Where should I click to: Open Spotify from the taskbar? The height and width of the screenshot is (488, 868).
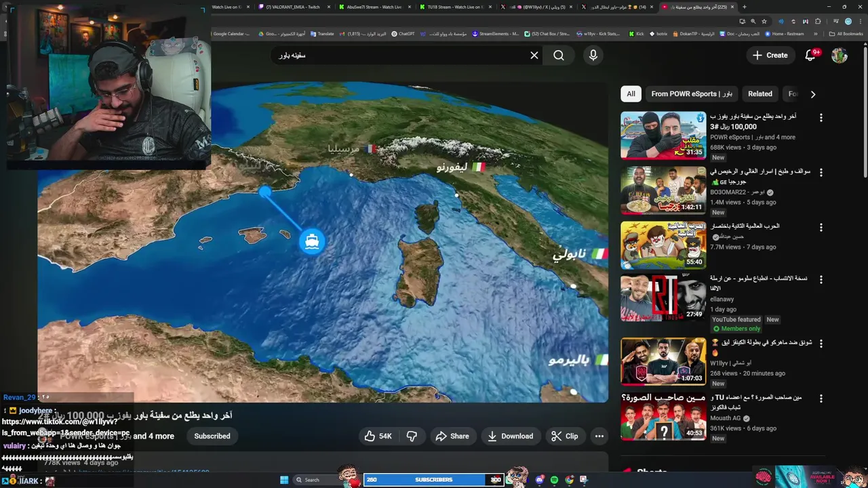click(554, 480)
